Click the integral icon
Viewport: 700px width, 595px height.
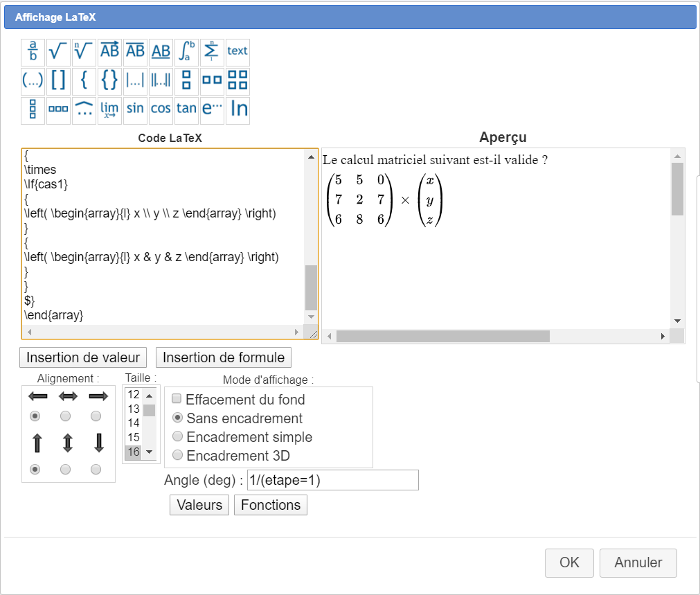[x=186, y=51]
